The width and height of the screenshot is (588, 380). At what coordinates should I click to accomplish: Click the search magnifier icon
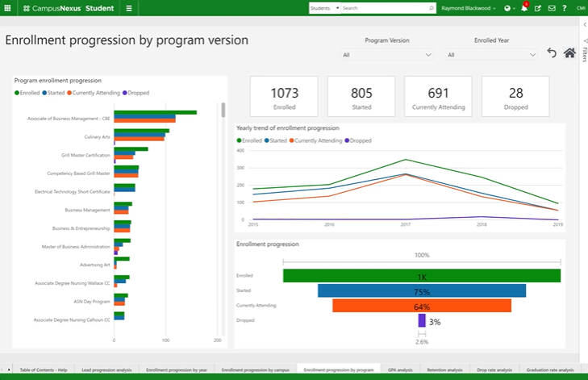pos(432,8)
